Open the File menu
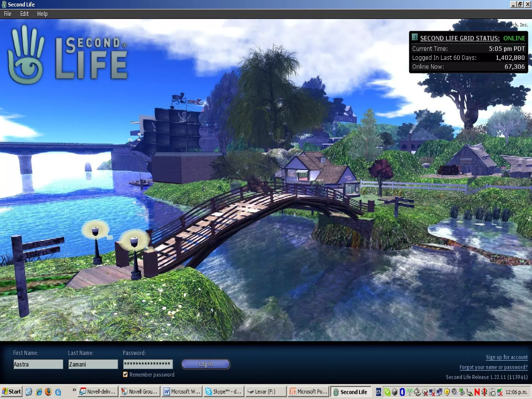 click(8, 14)
